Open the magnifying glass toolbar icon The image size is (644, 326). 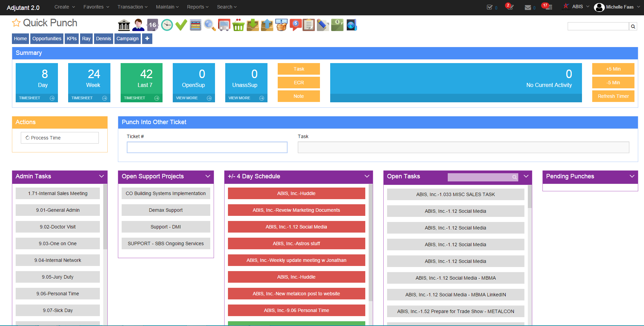[x=210, y=25]
